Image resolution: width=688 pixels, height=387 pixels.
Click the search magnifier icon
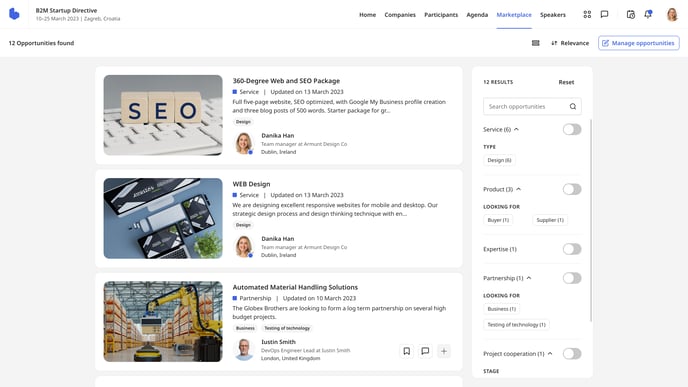coord(573,106)
